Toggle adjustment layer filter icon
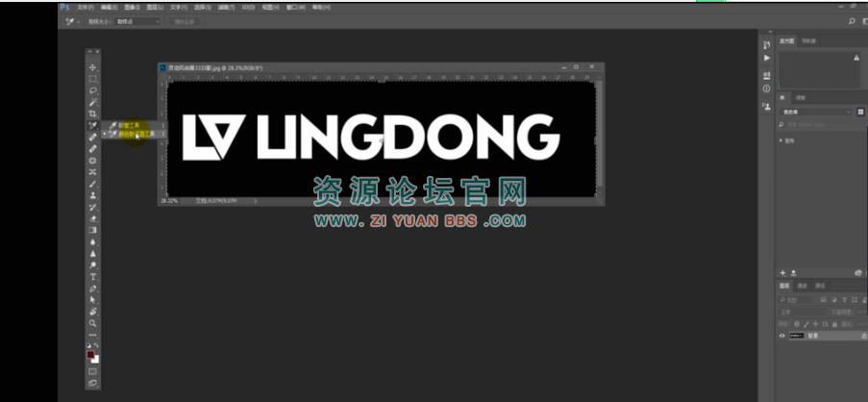868x402 pixels. (834, 299)
